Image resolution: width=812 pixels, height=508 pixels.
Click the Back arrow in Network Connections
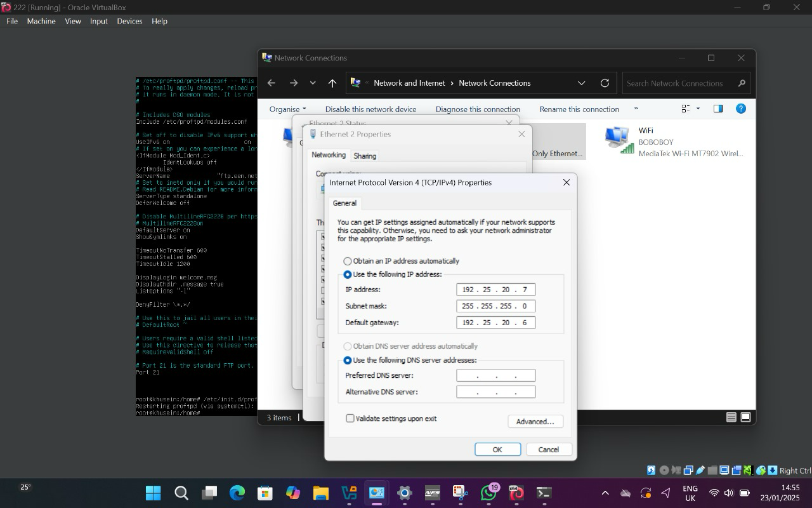point(272,83)
